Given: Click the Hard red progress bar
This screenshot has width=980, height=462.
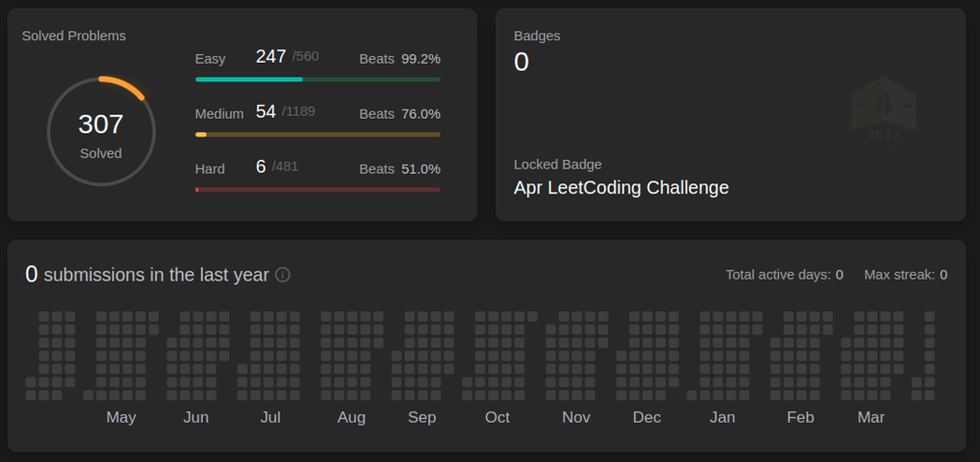Looking at the screenshot, I should [318, 189].
